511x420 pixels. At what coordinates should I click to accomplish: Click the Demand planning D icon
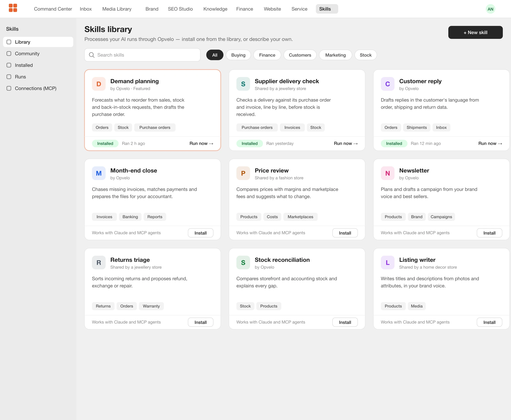coord(99,84)
